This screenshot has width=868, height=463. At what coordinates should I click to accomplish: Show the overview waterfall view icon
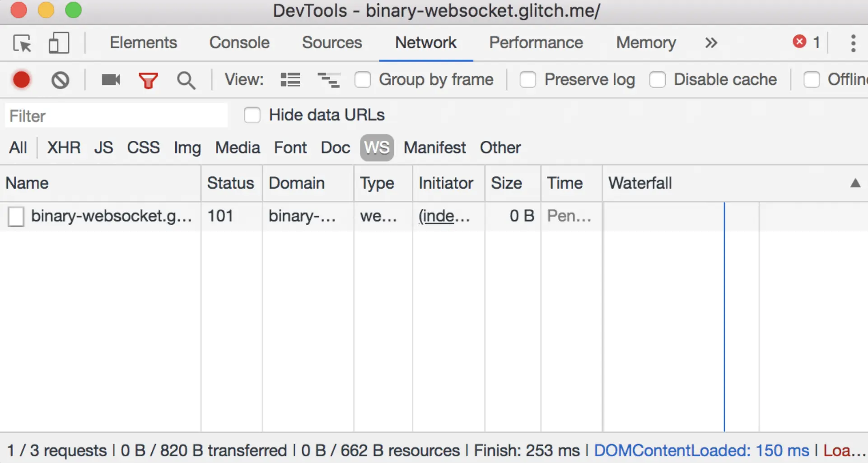coord(328,80)
